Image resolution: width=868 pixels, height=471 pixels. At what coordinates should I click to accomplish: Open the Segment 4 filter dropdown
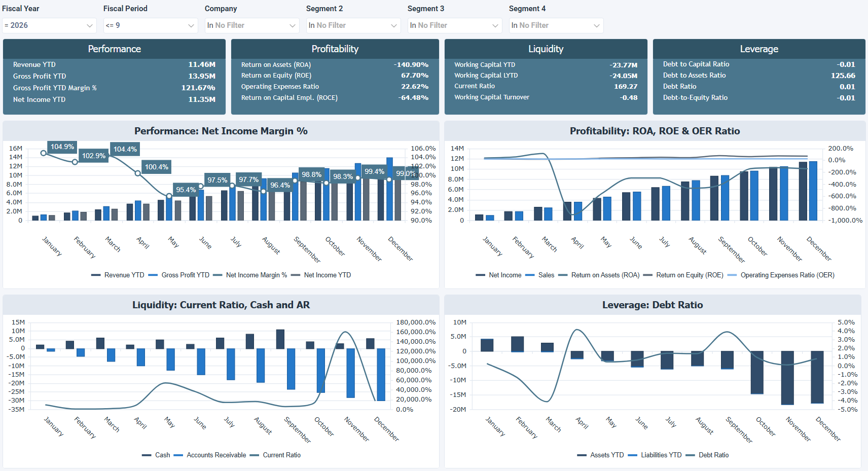click(x=556, y=25)
